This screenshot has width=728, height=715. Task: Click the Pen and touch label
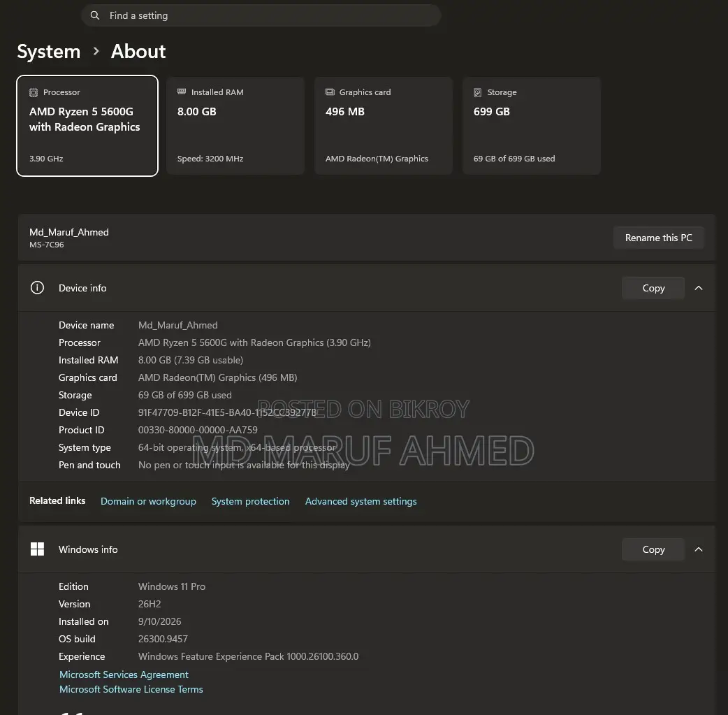pyautogui.click(x=89, y=465)
